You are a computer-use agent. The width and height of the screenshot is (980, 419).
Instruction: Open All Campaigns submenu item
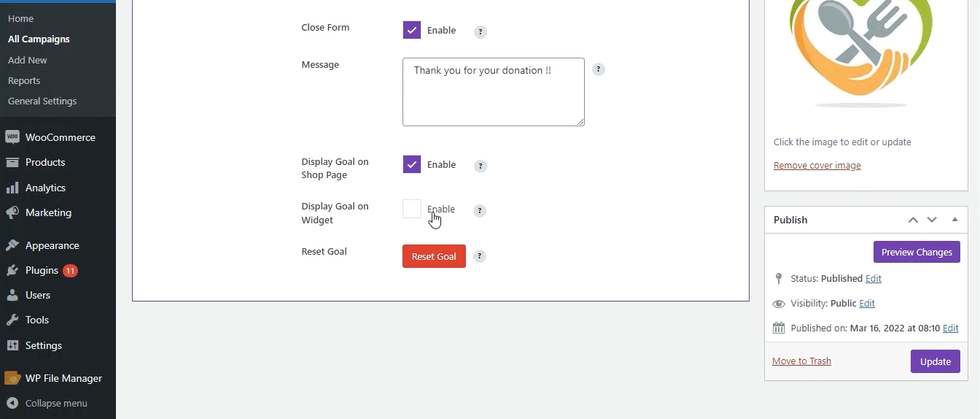click(39, 39)
